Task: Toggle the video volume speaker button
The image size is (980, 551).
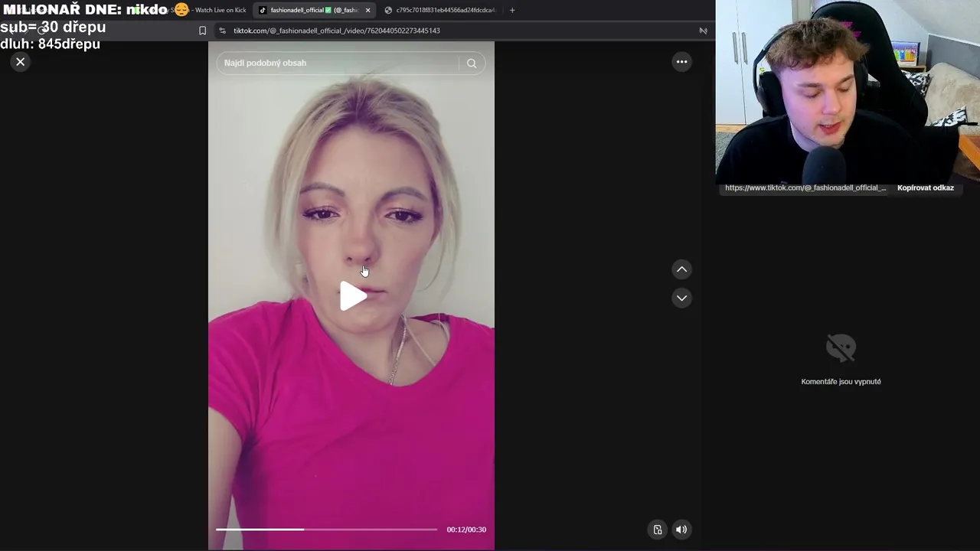Action: click(681, 530)
